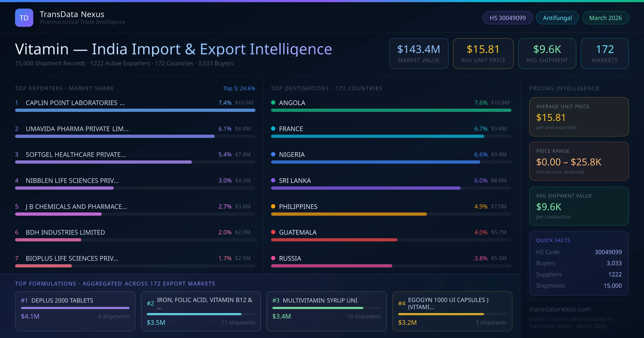Open the 172 Markets stat card

coord(604,53)
